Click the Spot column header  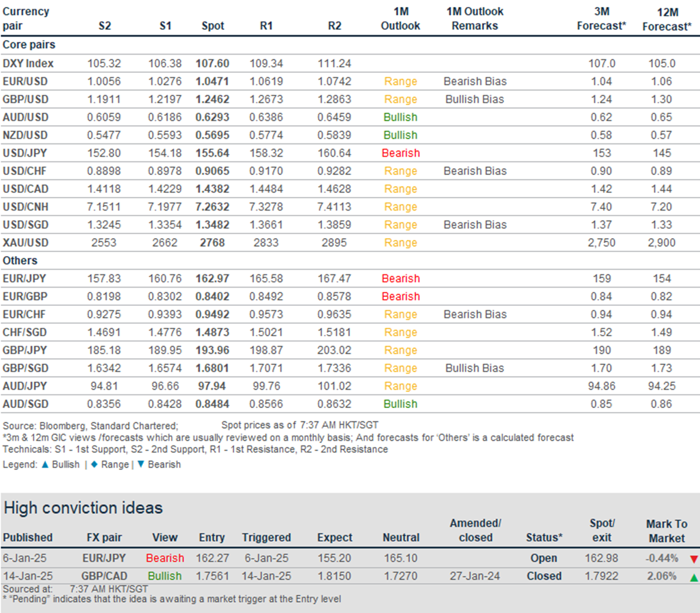click(213, 26)
